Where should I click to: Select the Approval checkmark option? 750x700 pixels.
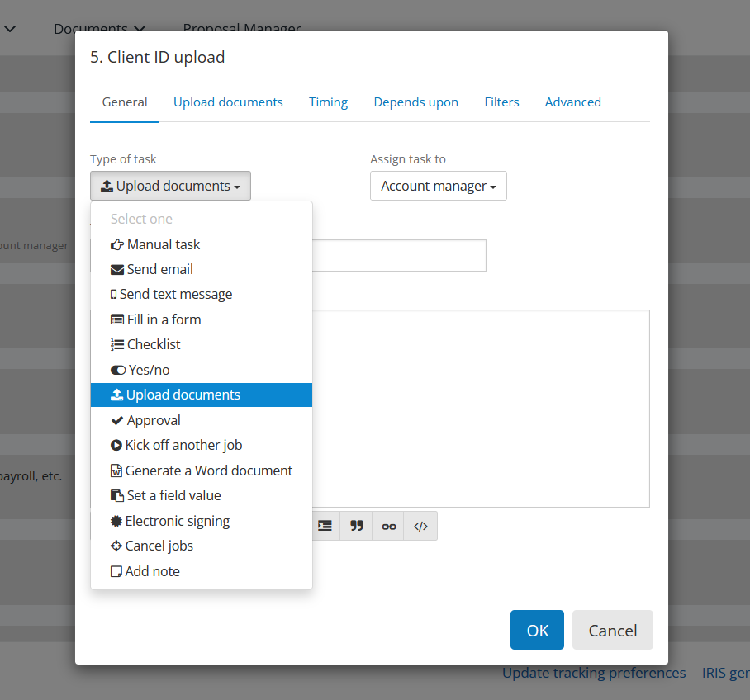coord(153,420)
